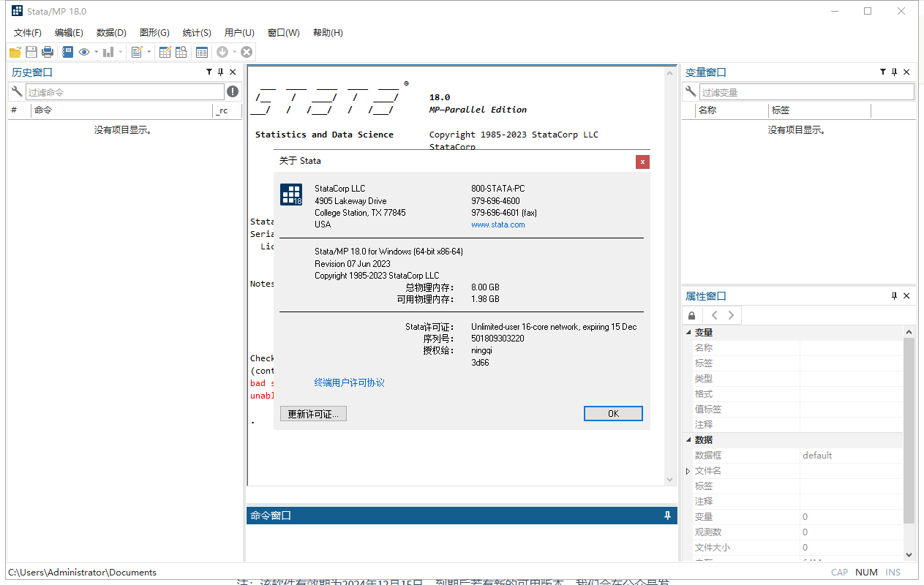This screenshot has width=924, height=585.
Task: Click the OK button in the About dialog
Action: [x=613, y=413]
